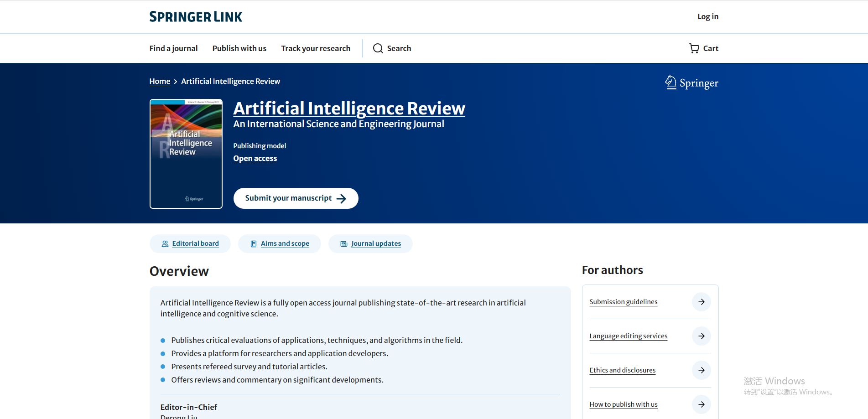This screenshot has height=419, width=868.
Task: Open Journal updates
Action: (370, 244)
